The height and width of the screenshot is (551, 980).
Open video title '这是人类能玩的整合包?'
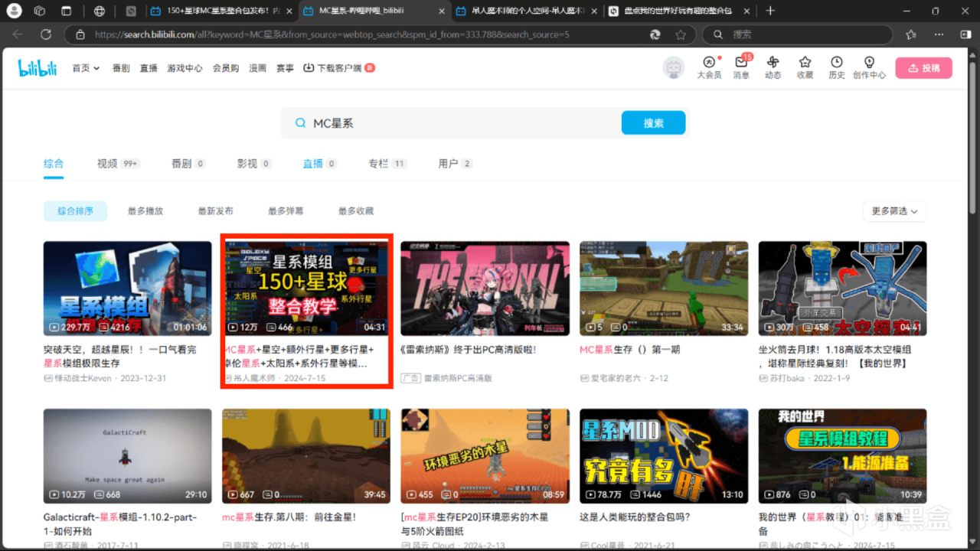coord(635,517)
